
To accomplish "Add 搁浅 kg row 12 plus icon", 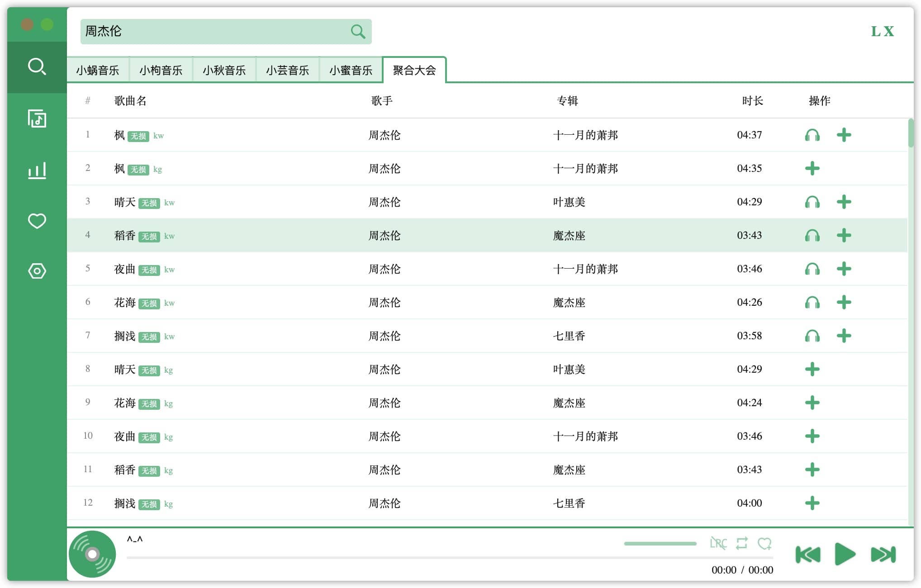I will pos(812,503).
